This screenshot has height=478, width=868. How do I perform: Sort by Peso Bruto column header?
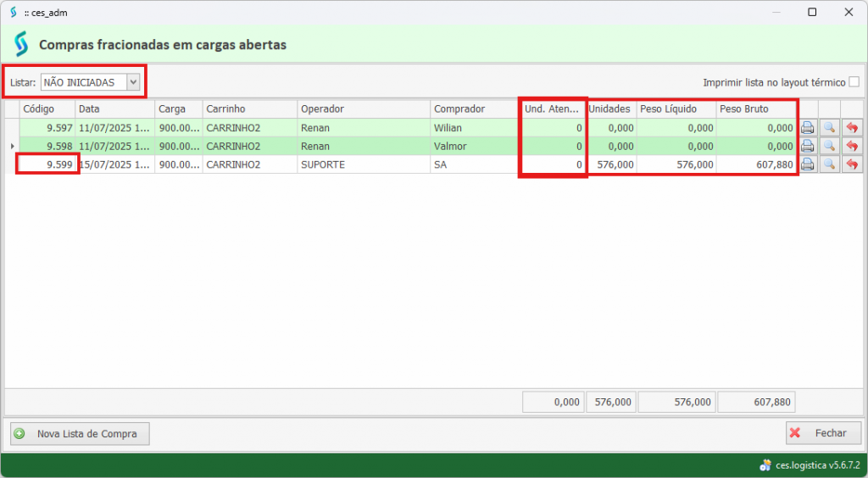tap(756, 109)
